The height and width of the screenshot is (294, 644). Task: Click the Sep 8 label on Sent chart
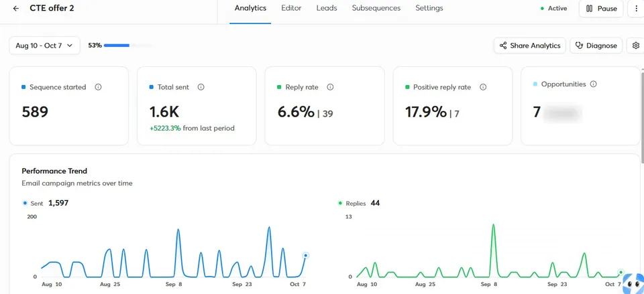(174, 284)
